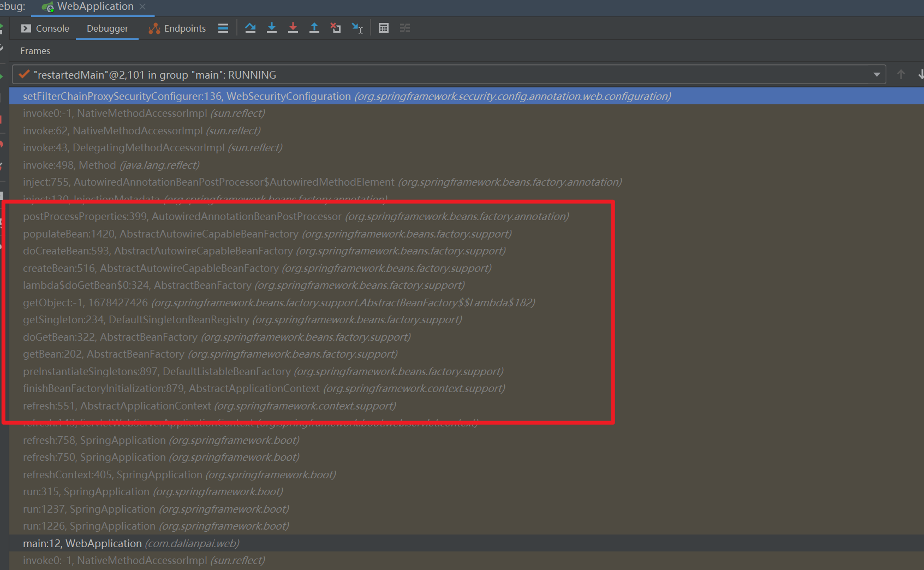Click the Step Out icon

click(314, 28)
